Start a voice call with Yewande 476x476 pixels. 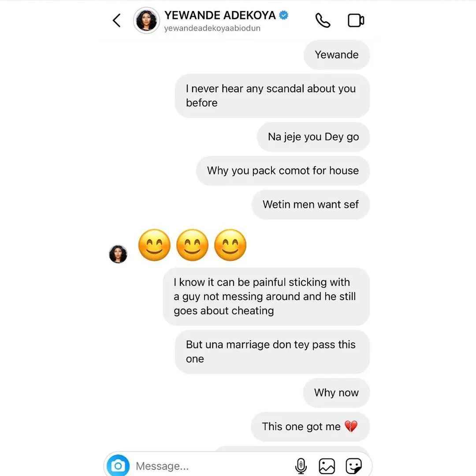pos(322,20)
